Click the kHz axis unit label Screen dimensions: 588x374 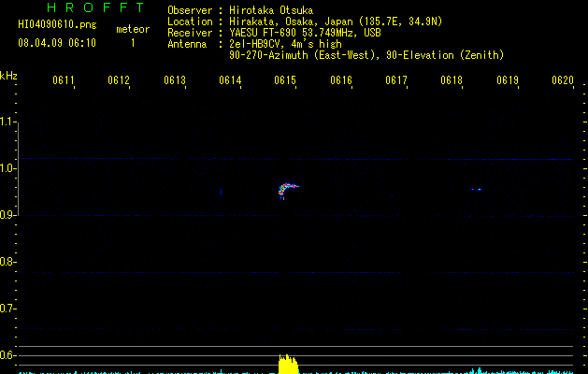point(8,76)
